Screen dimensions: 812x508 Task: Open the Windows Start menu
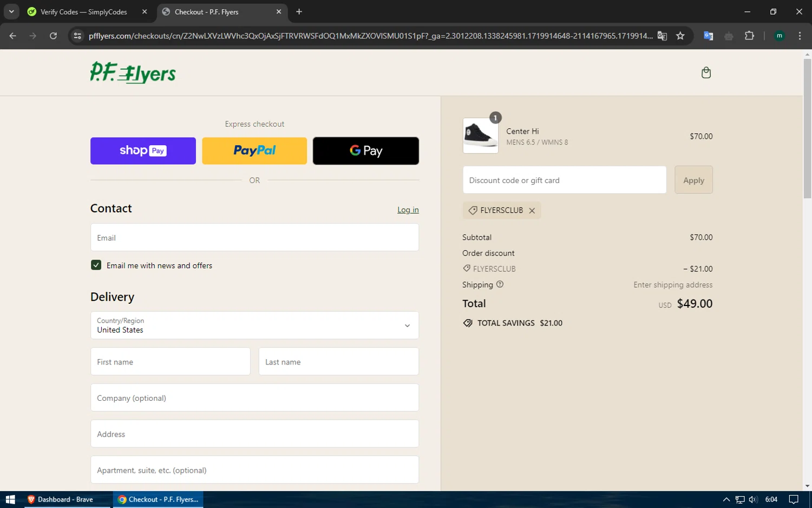click(x=10, y=499)
